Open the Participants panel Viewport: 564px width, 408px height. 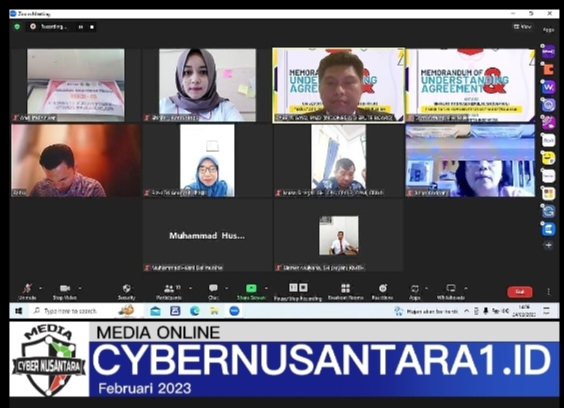point(169,291)
